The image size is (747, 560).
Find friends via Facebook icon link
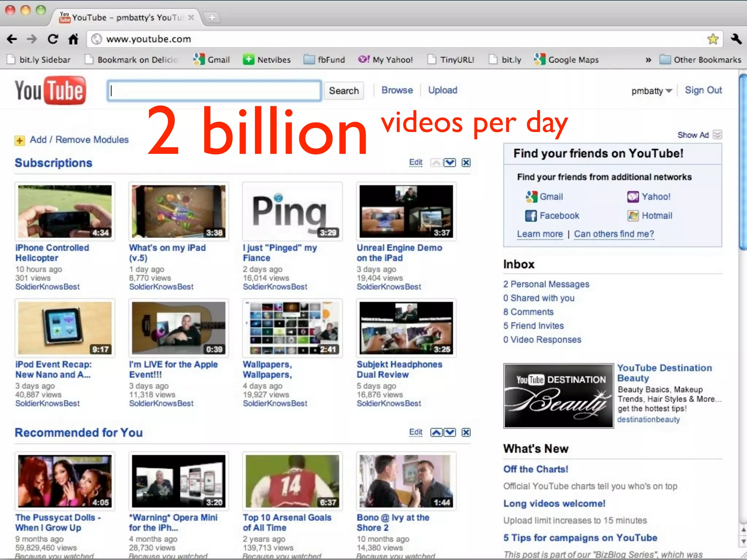pos(552,216)
